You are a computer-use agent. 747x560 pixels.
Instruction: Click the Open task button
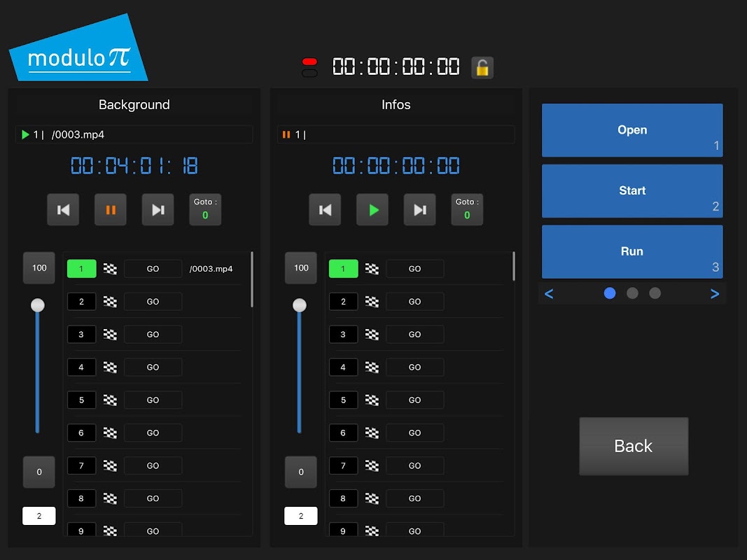tap(632, 130)
